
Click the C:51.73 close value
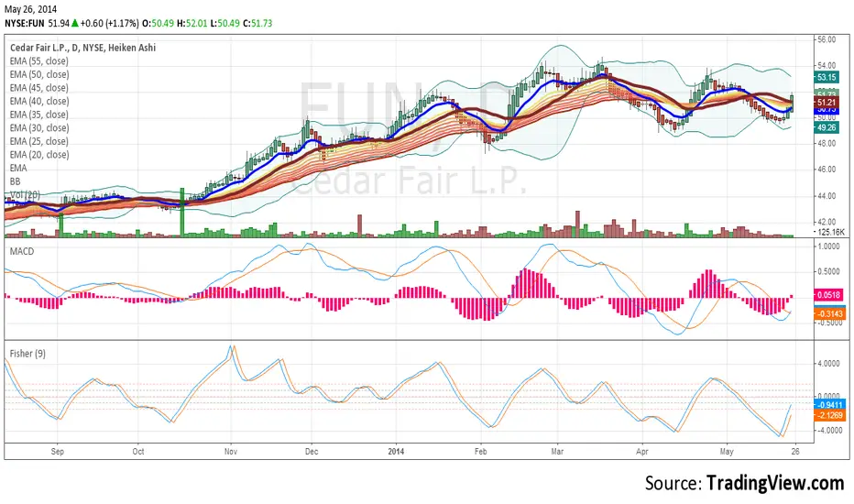click(x=257, y=24)
